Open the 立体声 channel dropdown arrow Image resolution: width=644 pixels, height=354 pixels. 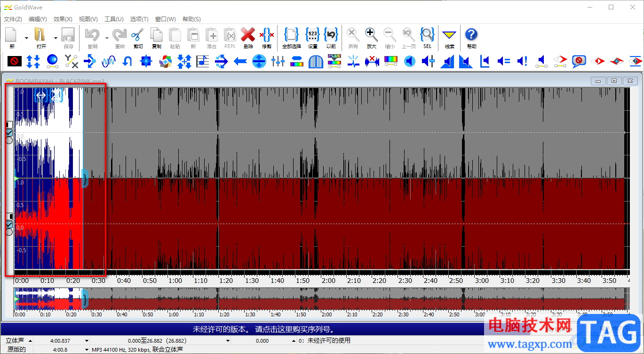pyautogui.click(x=31, y=340)
